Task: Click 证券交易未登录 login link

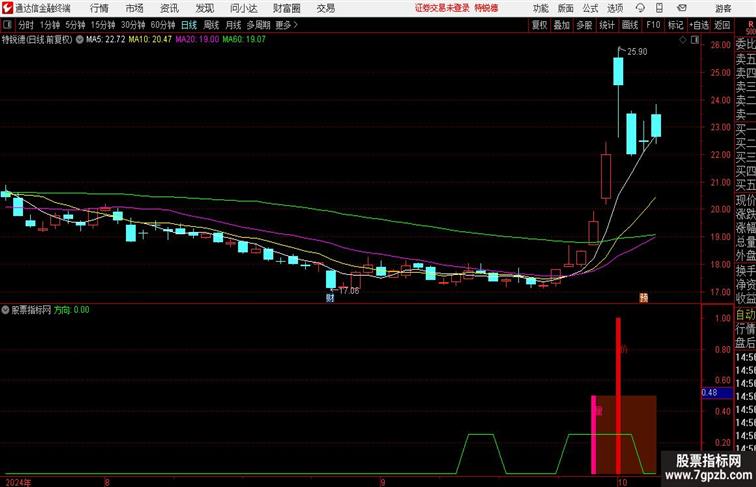Action: [442, 8]
